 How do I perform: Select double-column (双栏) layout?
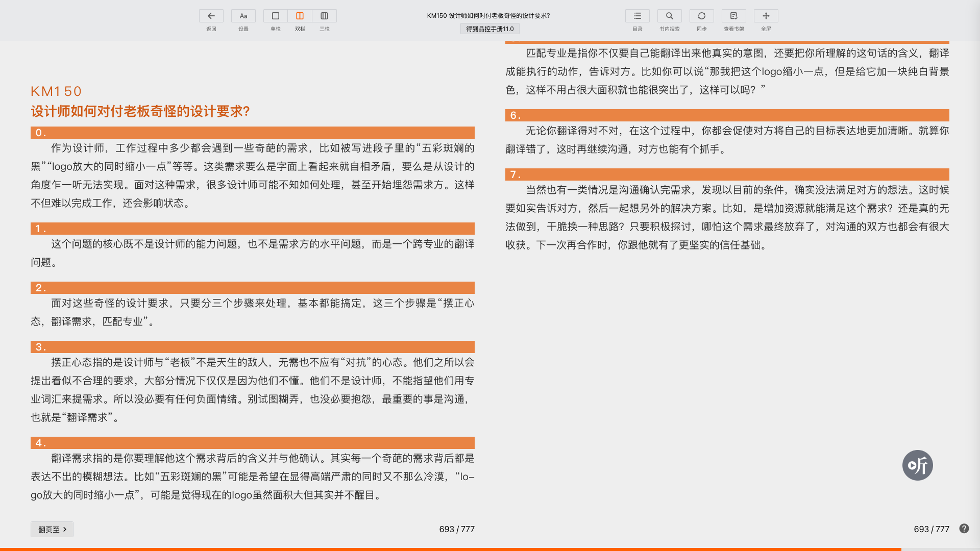300,16
